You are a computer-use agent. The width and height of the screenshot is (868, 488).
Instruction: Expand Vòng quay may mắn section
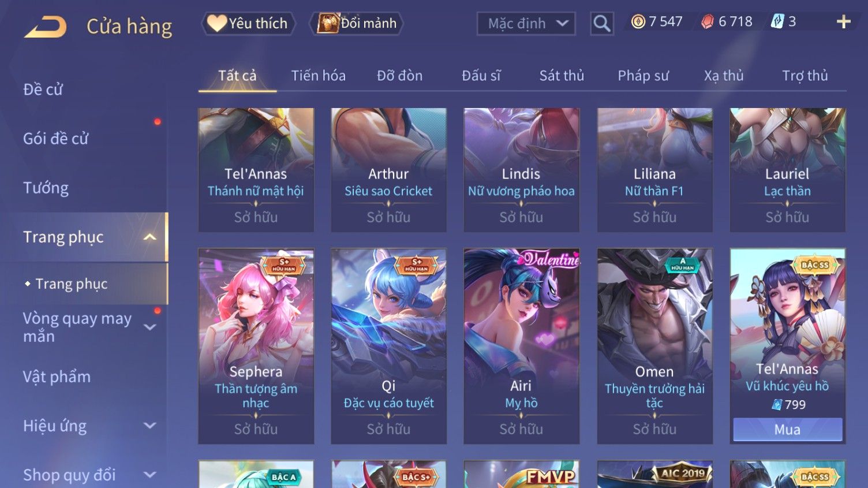149,327
